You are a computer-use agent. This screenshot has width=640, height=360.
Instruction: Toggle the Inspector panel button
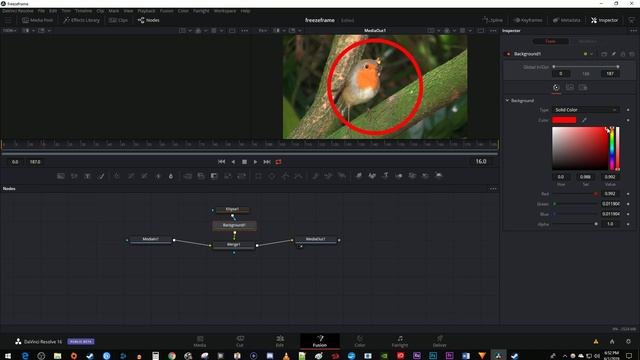[x=604, y=20]
